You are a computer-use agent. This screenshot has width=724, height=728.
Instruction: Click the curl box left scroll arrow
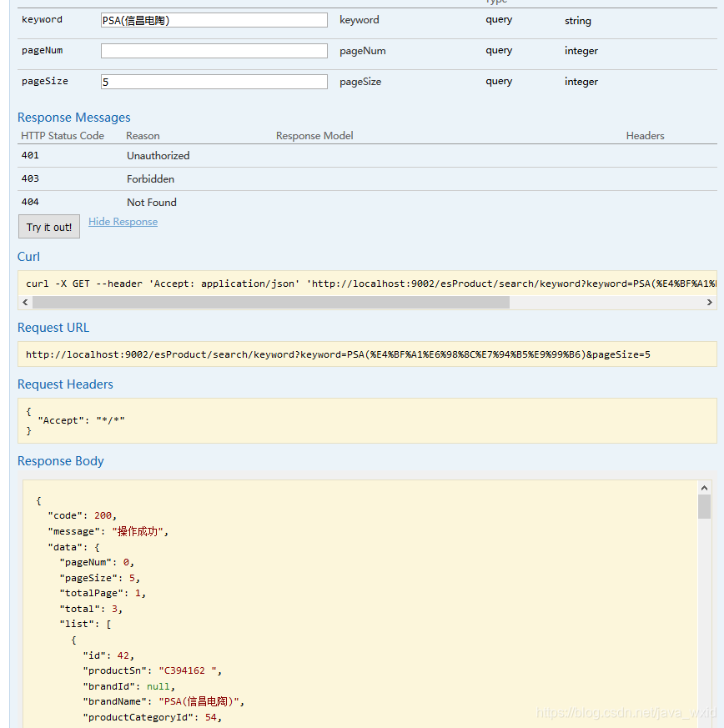tap(25, 302)
